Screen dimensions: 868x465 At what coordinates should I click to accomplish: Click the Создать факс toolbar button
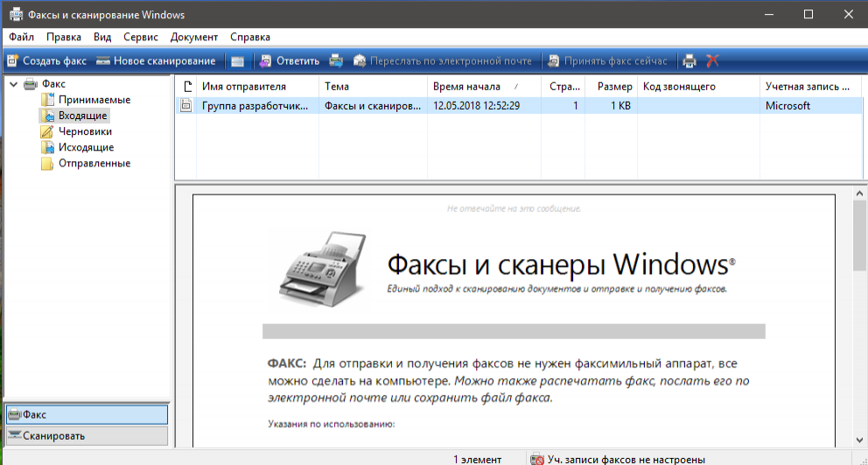46,61
